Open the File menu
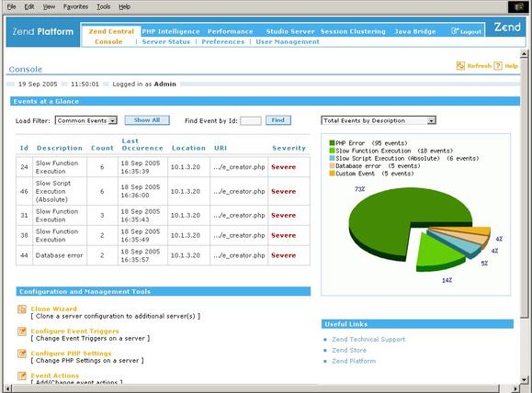Image resolution: width=532 pixels, height=393 pixels. (x=12, y=6)
